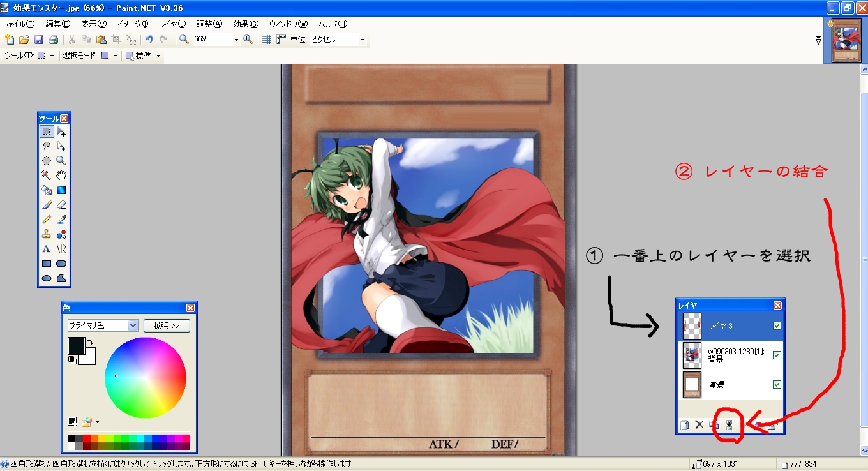Close the 色 colors window
This screenshot has height=471, width=868.
[x=190, y=308]
